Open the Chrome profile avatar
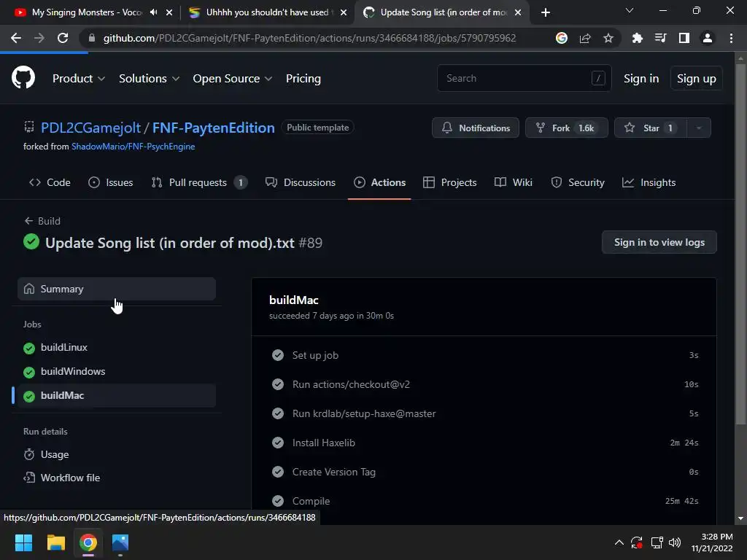Image resolution: width=747 pixels, height=560 pixels. 708,38
